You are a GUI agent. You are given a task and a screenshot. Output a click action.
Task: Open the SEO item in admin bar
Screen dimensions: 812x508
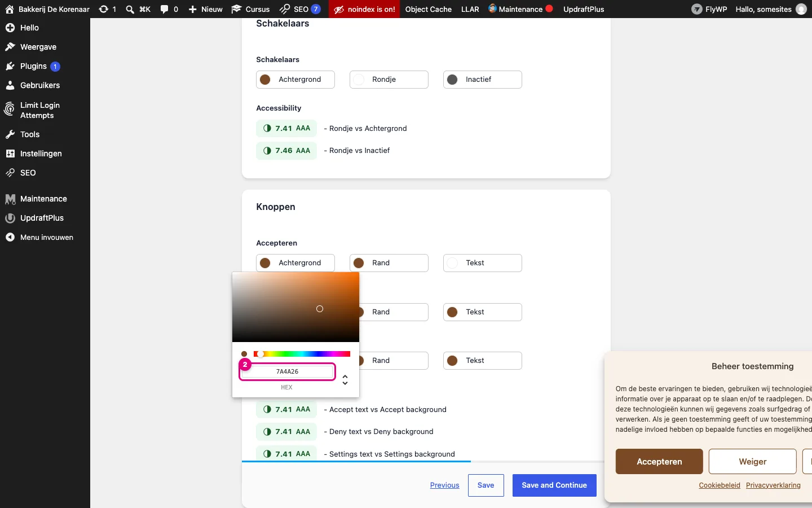coord(300,9)
